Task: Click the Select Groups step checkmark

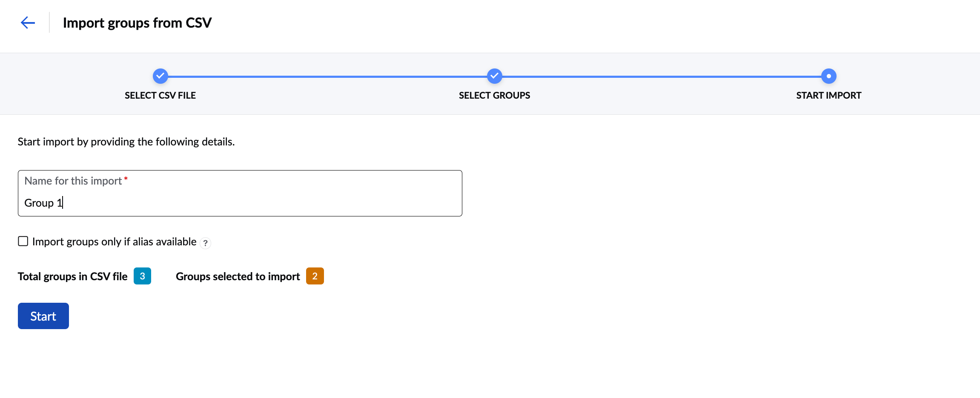Action: coord(494,76)
